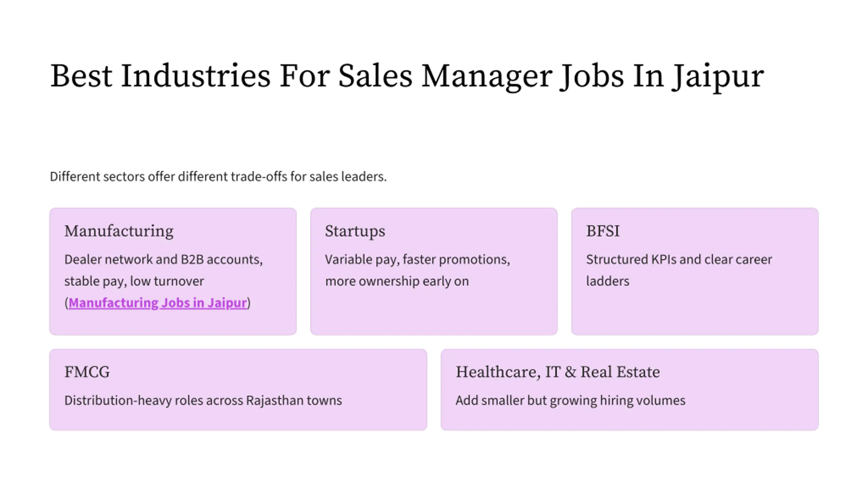Click the word 'ladders' in BFSI card

tap(608, 281)
